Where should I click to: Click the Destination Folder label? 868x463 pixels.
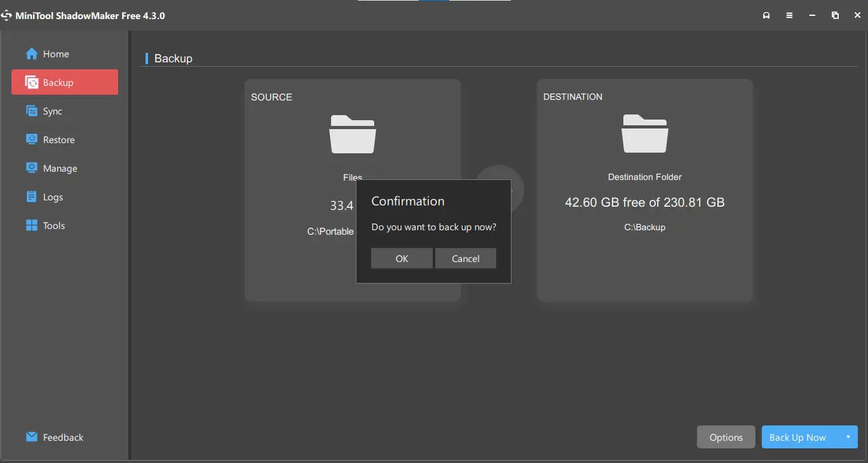click(644, 177)
